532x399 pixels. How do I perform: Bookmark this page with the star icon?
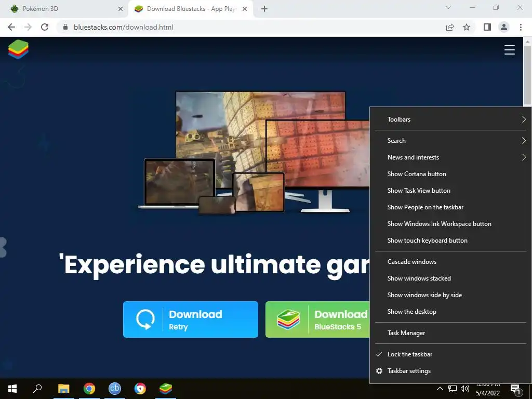467,27
